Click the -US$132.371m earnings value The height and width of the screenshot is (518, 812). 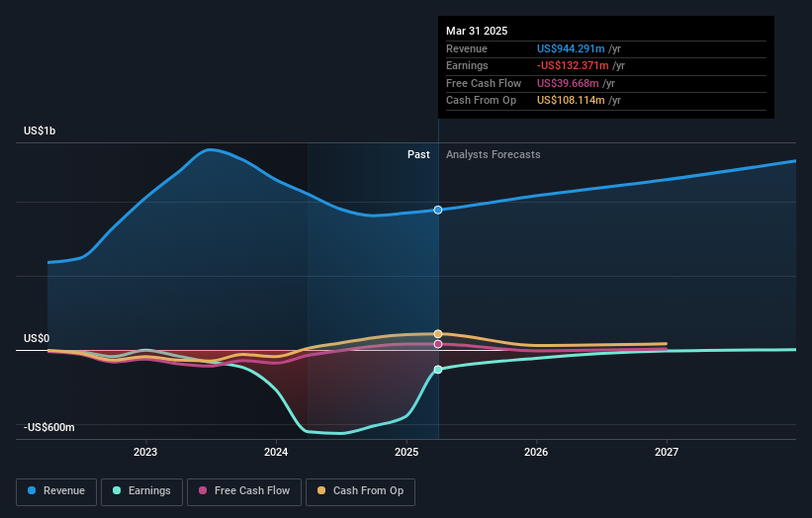point(573,65)
